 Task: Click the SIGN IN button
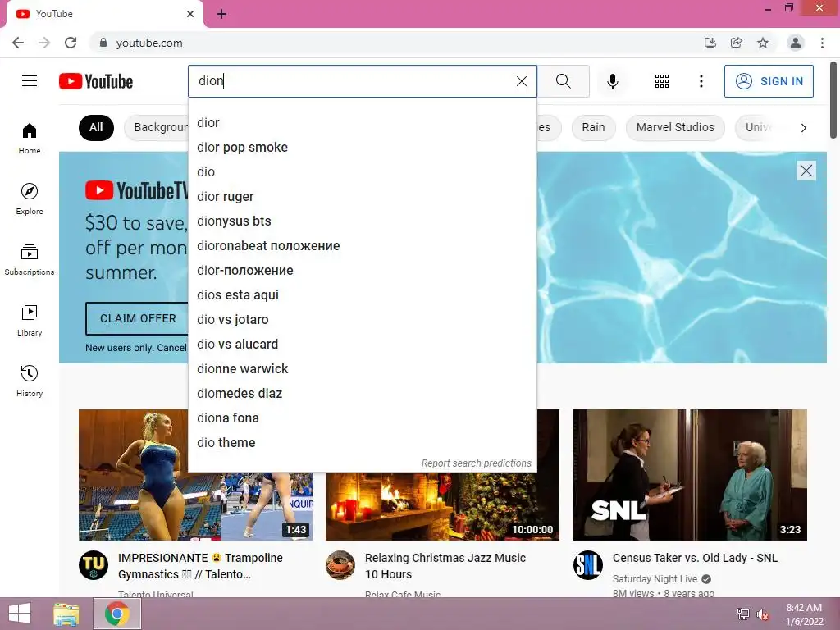pos(769,81)
